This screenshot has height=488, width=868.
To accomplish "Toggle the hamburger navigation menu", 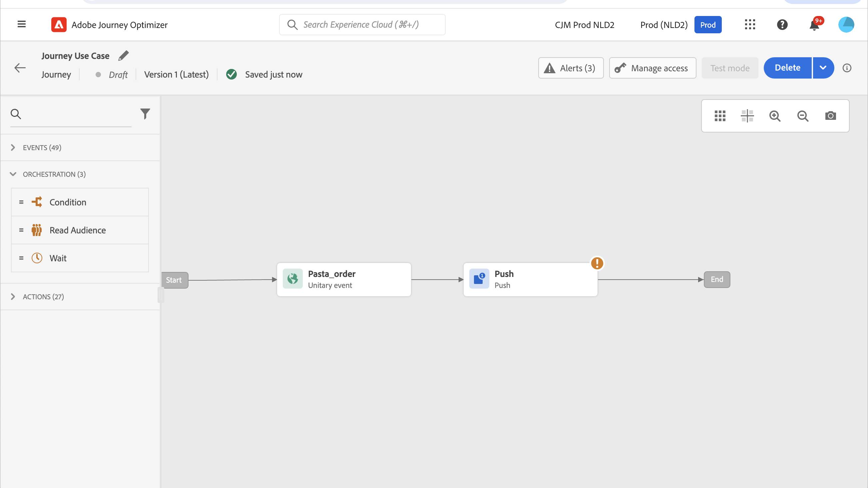I will pyautogui.click(x=22, y=24).
